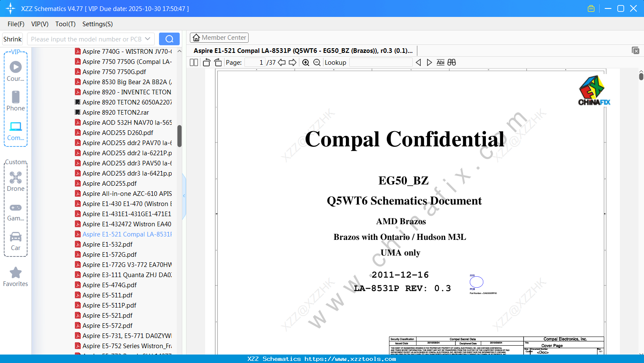This screenshot has width=644, height=363.
Task: Open Aspire 8920 TETON2.rar
Action: tap(112, 113)
